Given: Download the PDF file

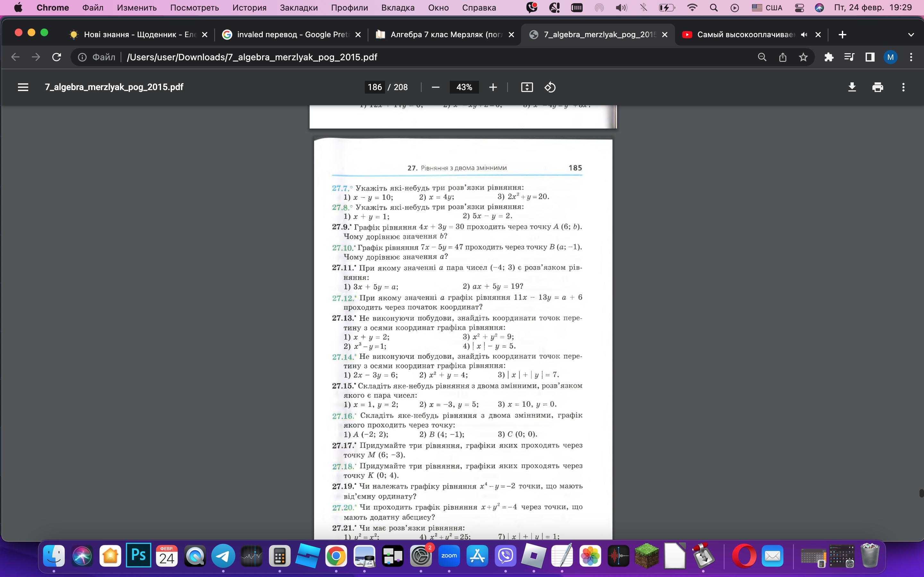Looking at the screenshot, I should click(852, 88).
